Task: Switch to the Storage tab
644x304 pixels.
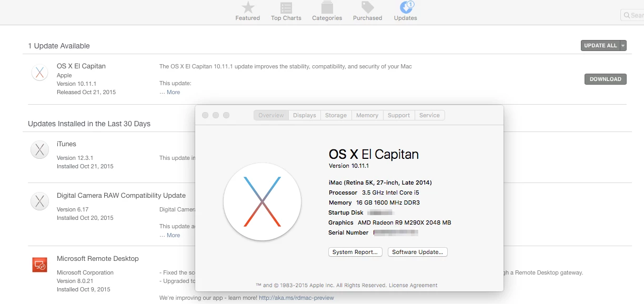Action: point(336,115)
